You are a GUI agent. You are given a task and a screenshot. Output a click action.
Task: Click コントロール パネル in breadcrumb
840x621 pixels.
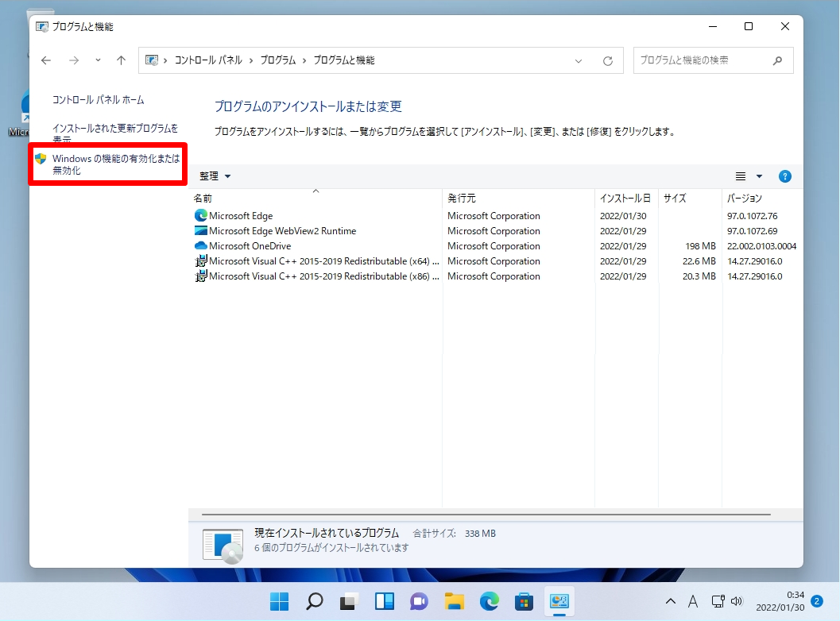(208, 60)
